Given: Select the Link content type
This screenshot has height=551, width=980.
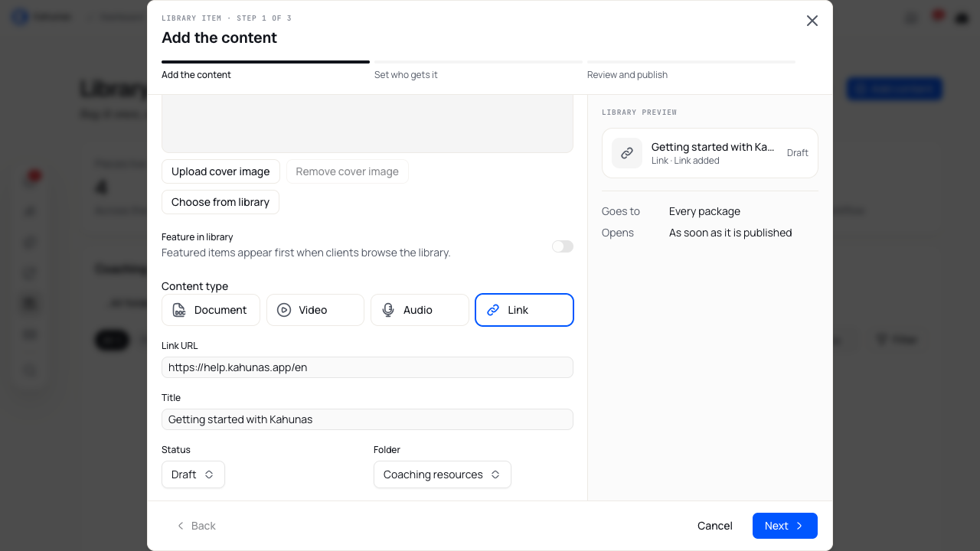Looking at the screenshot, I should [524, 310].
